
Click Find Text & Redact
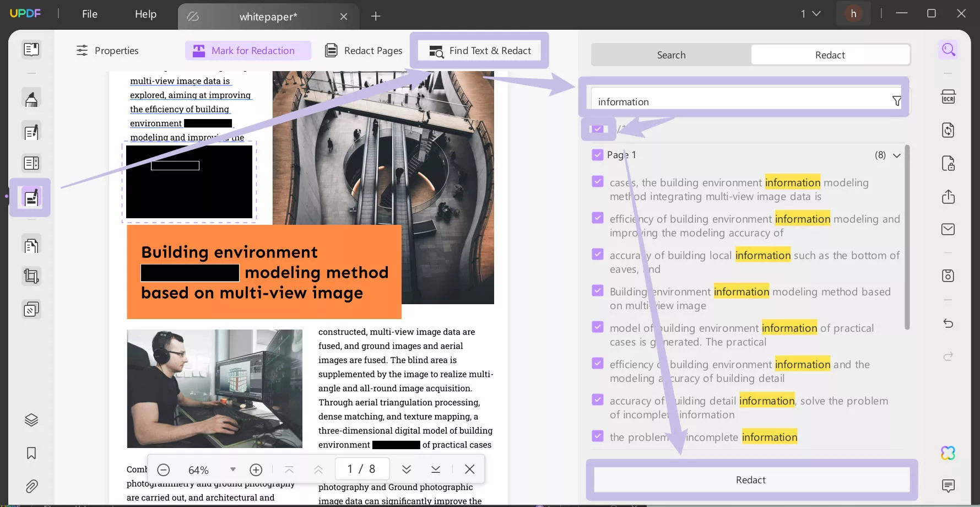pos(480,51)
